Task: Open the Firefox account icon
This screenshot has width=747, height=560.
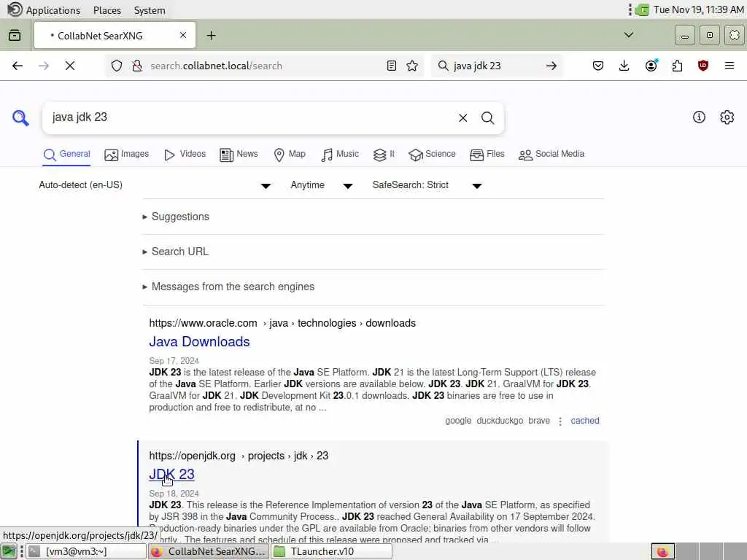Action: [x=651, y=66]
